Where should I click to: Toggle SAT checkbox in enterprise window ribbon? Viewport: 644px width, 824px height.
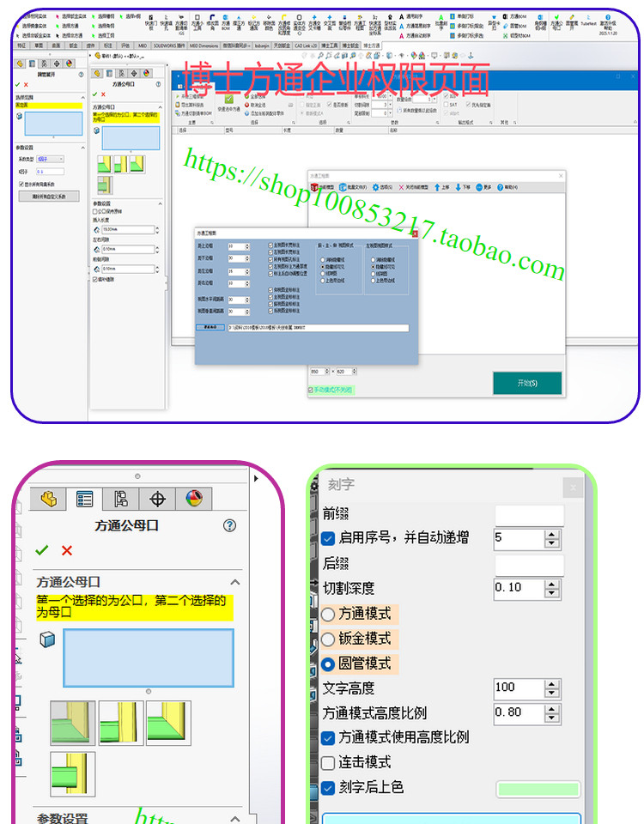(x=446, y=105)
